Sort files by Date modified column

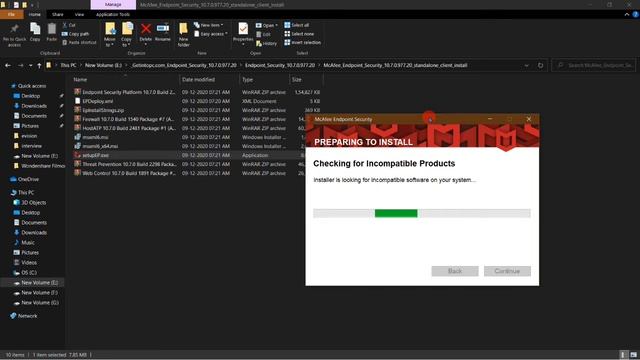click(x=209, y=80)
